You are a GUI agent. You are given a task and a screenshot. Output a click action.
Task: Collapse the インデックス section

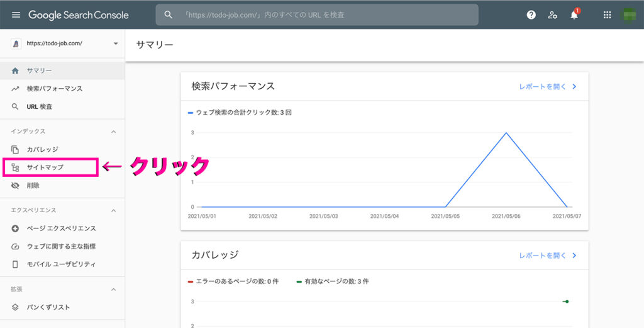(114, 132)
